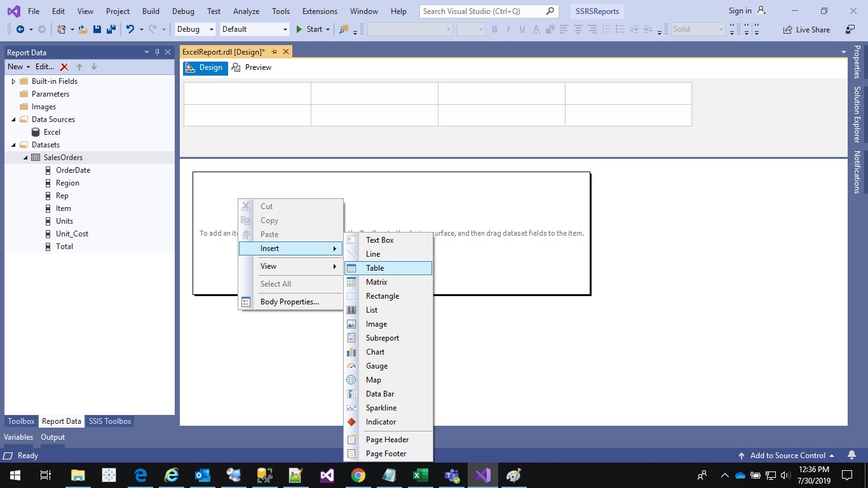Pin the Report Data panel

click(x=158, y=52)
